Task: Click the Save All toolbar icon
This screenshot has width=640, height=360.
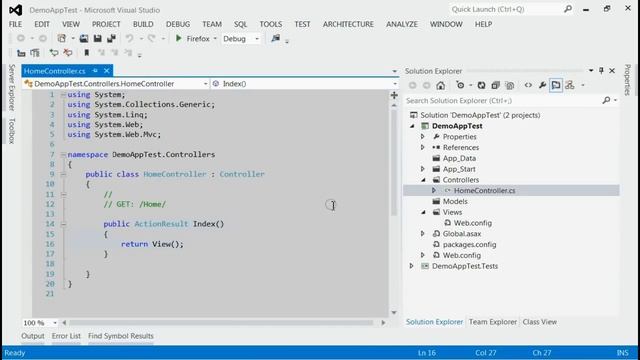Action: tap(111, 38)
